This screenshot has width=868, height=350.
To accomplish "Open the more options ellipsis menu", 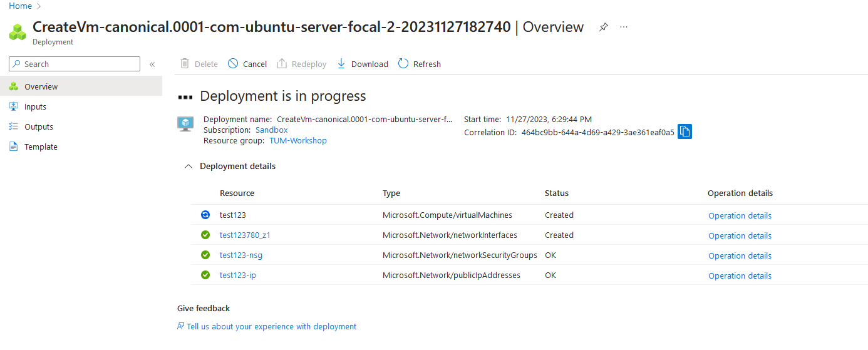I will coord(624,28).
